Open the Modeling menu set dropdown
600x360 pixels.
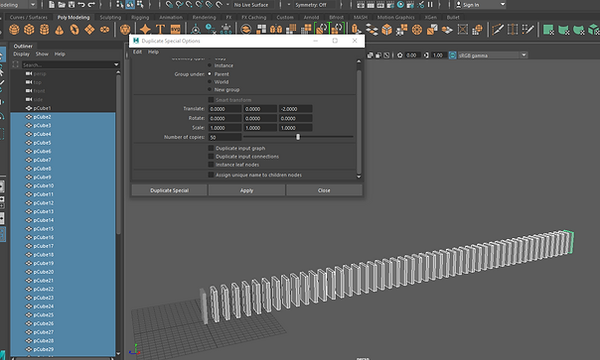point(33,5)
